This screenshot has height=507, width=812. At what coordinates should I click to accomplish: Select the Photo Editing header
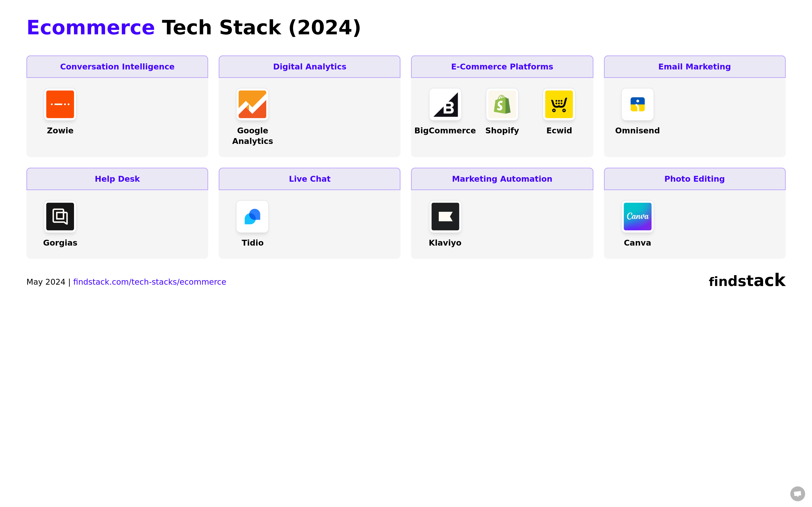[695, 179]
